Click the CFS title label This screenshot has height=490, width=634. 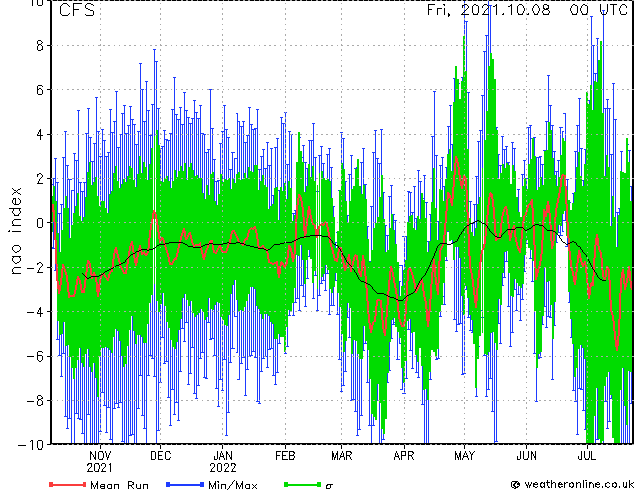point(77,10)
